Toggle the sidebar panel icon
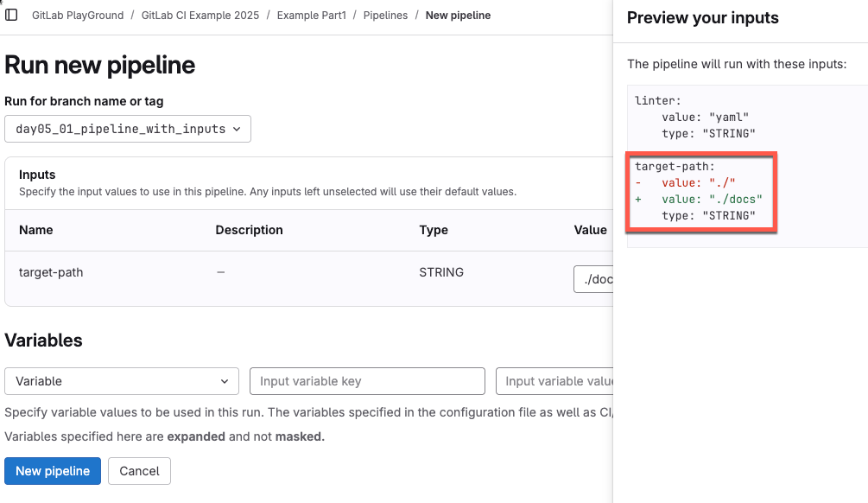Screen dimensions: 868x503 coord(12,16)
